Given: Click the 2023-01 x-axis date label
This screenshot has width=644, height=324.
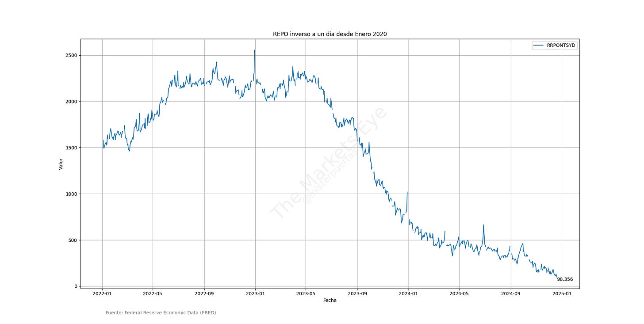Looking at the screenshot, I should pyautogui.click(x=255, y=293).
